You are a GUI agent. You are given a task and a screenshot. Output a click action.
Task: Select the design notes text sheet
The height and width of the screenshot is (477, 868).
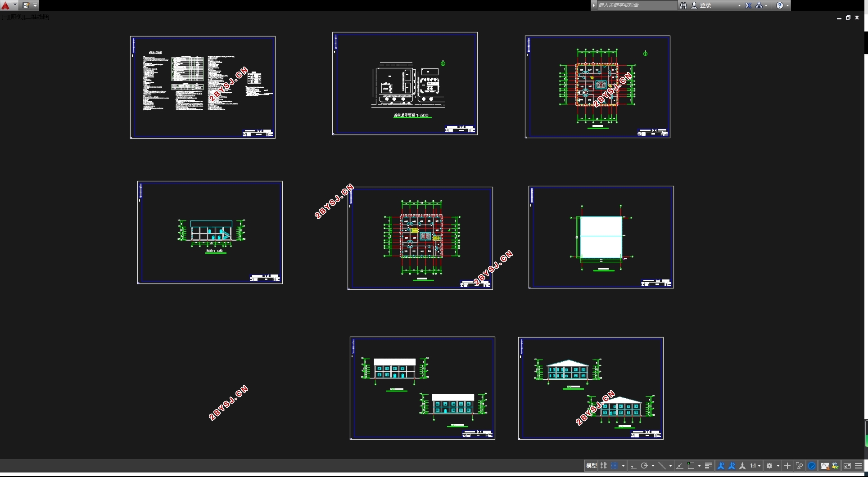point(203,87)
